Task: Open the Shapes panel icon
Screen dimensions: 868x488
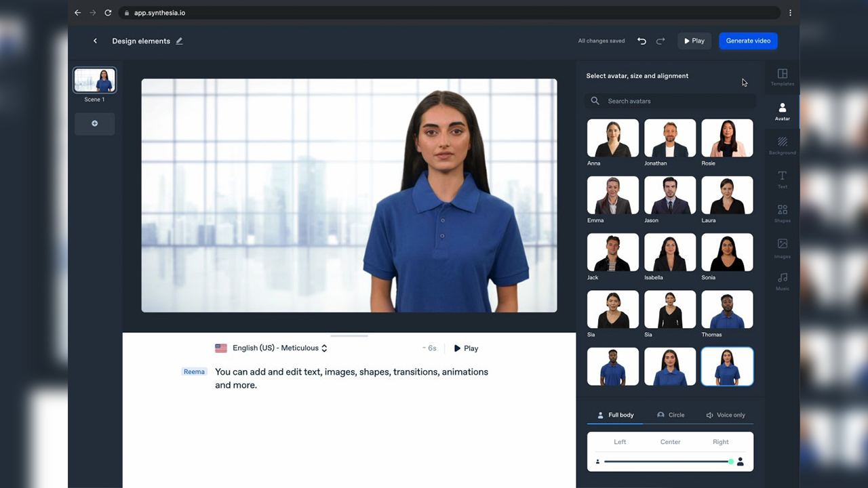Action: [x=782, y=213]
